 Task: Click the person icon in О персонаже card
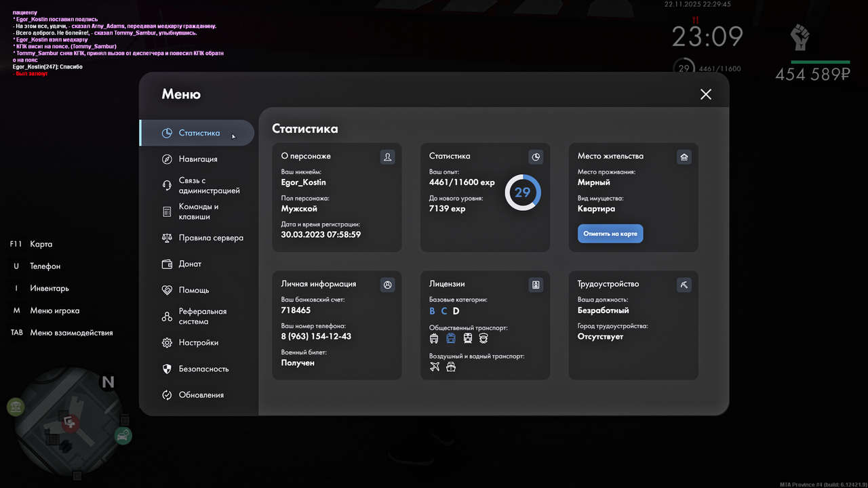click(387, 157)
